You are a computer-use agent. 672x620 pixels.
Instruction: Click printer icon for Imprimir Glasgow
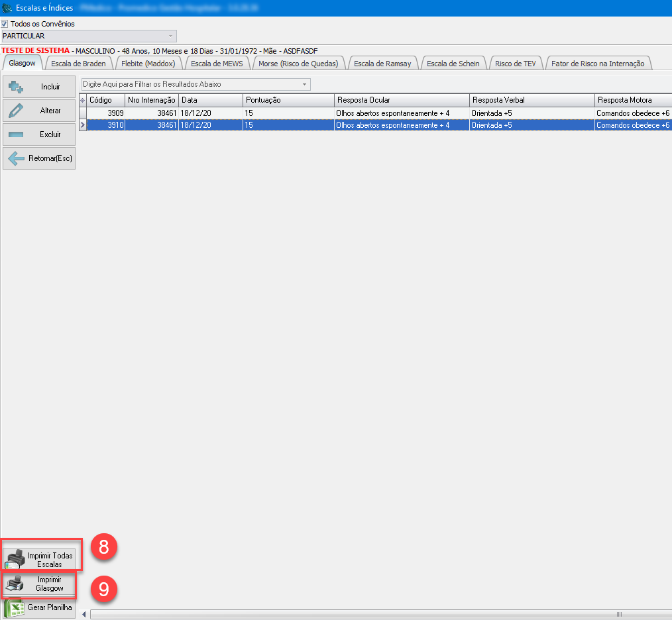coord(15,584)
